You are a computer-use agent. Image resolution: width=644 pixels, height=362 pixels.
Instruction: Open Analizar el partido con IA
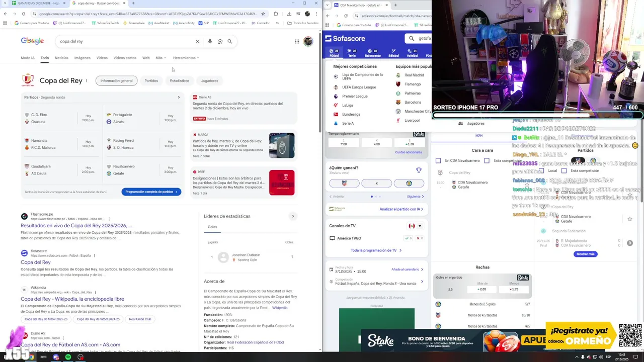(401, 209)
